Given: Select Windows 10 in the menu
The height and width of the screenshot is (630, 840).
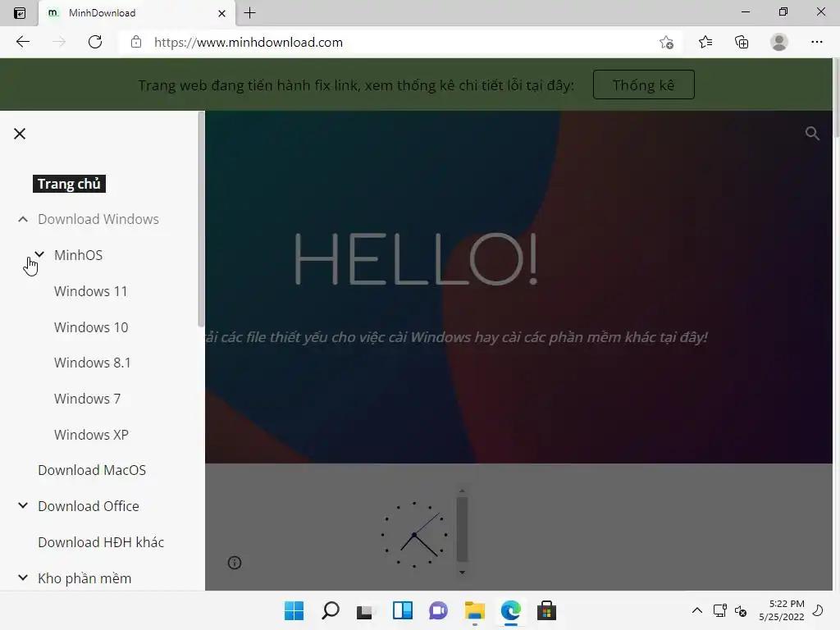Looking at the screenshot, I should (x=91, y=327).
